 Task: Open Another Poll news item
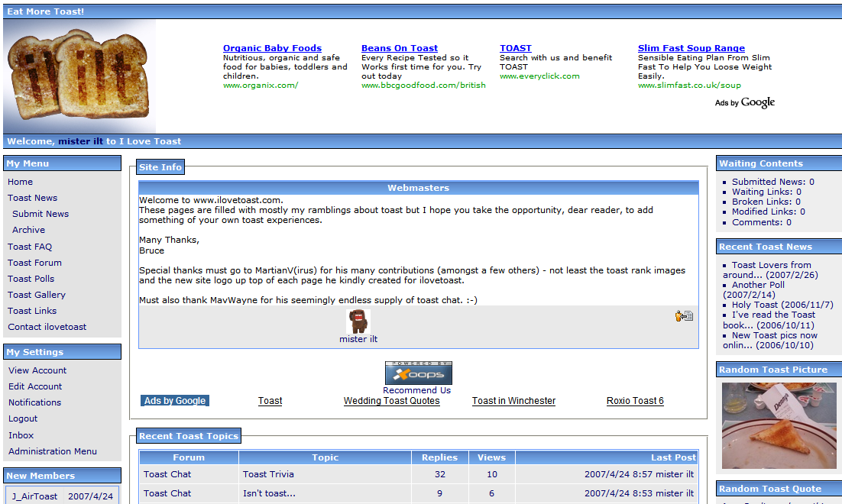point(754,290)
